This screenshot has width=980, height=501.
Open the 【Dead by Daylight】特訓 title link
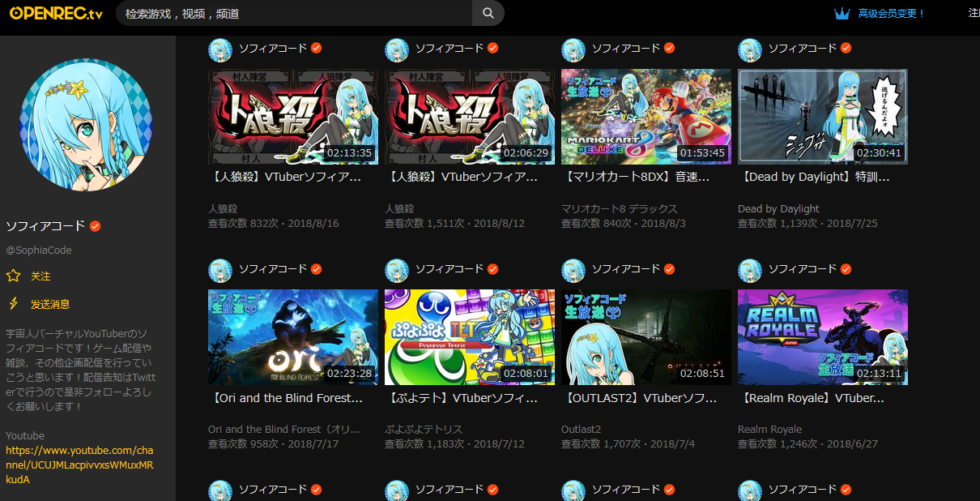814,176
